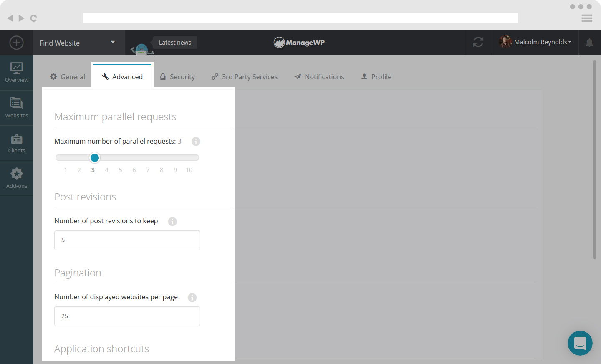Select the Advanced tab
The width and height of the screenshot is (601, 364).
pyautogui.click(x=122, y=76)
